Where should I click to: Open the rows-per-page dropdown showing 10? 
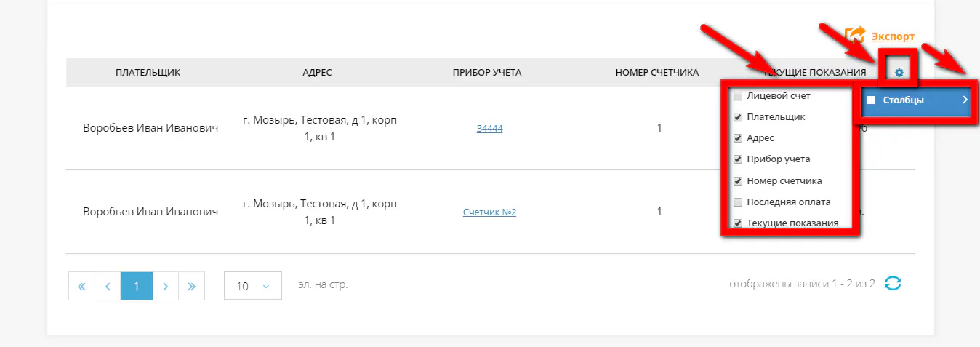253,286
